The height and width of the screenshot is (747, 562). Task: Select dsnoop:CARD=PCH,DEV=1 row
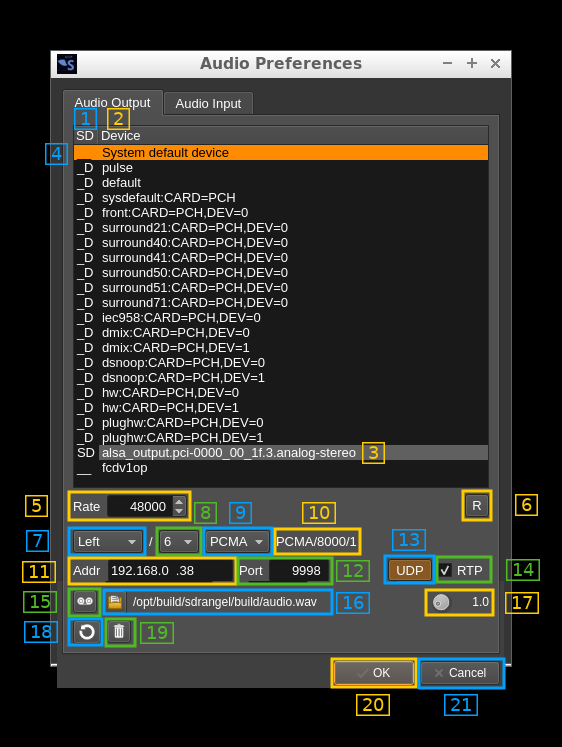pyautogui.click(x=281, y=378)
